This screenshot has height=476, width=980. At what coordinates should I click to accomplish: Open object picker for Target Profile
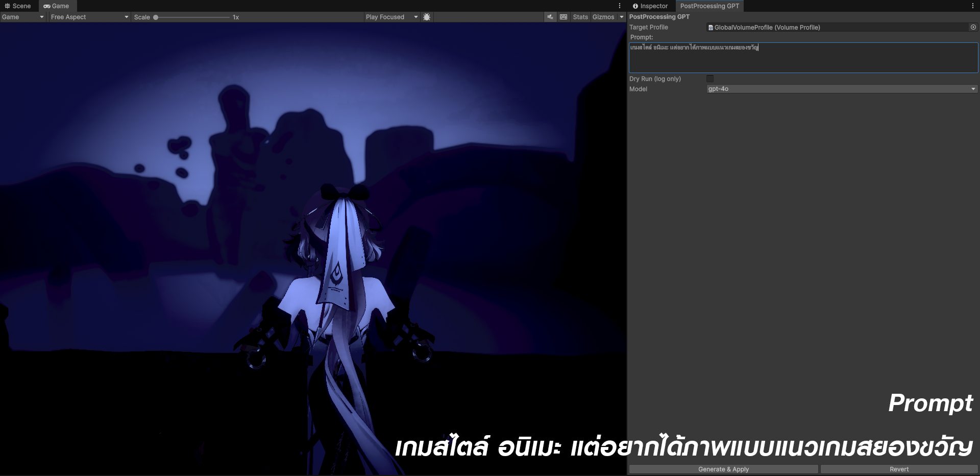coord(973,27)
